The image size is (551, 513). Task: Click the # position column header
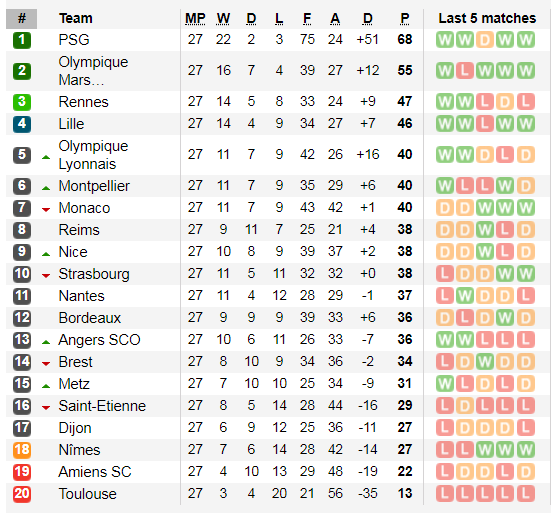21,19
